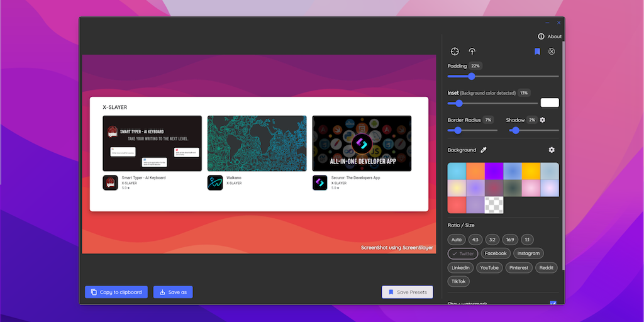
Task: Select the golden yellow background swatch
Action: pos(531,171)
